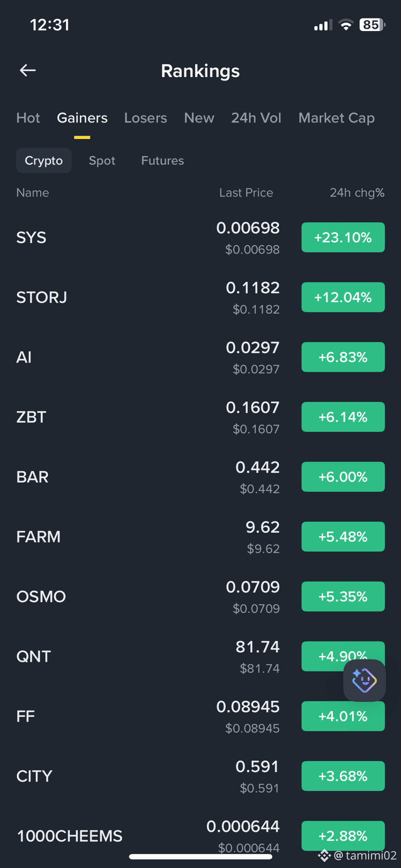Select the Spot filter chip
This screenshot has width=401, height=868.
click(x=102, y=161)
